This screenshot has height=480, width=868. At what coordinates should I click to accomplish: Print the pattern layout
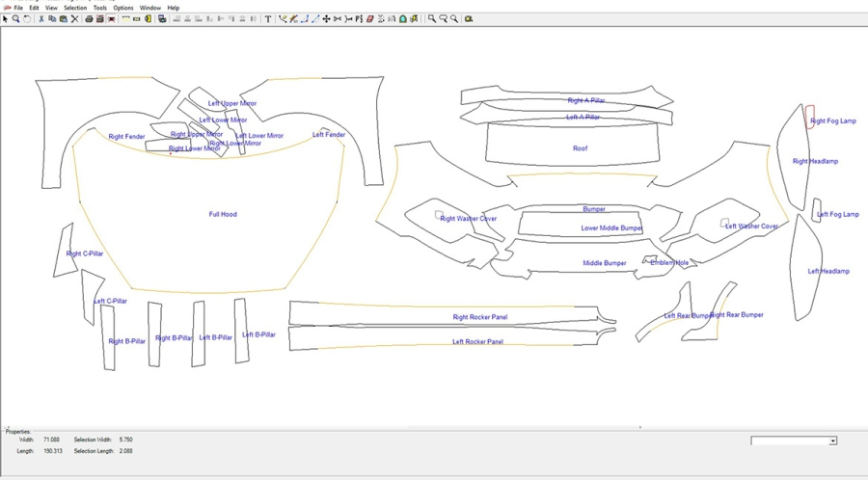click(89, 19)
